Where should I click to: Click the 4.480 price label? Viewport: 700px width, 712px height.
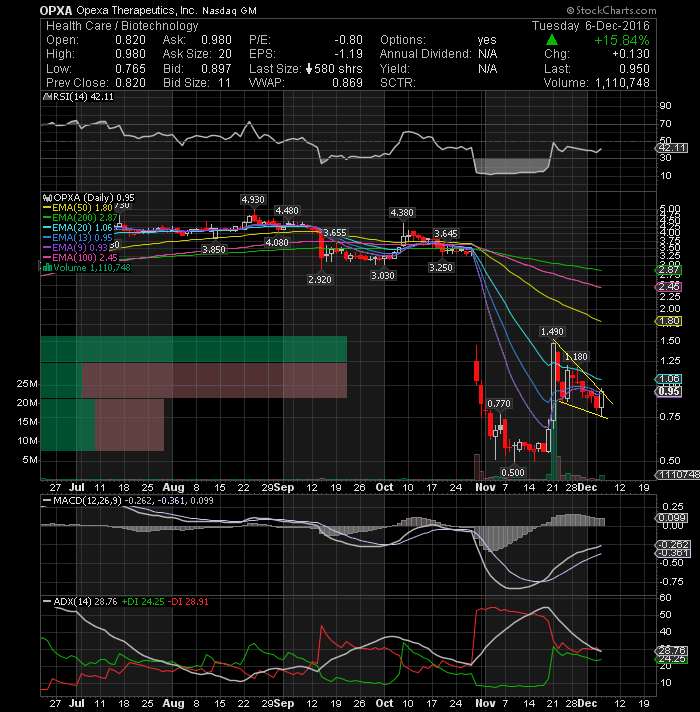coord(287,211)
